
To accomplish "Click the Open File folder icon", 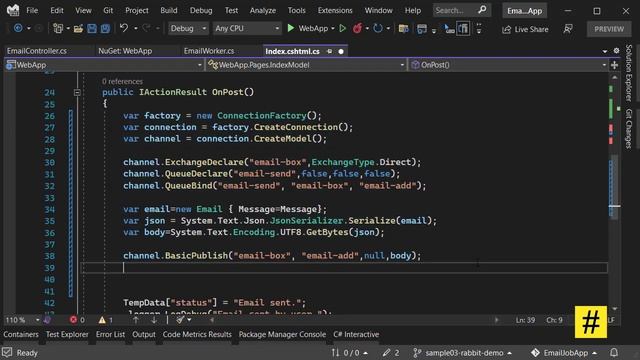I will (78, 29).
